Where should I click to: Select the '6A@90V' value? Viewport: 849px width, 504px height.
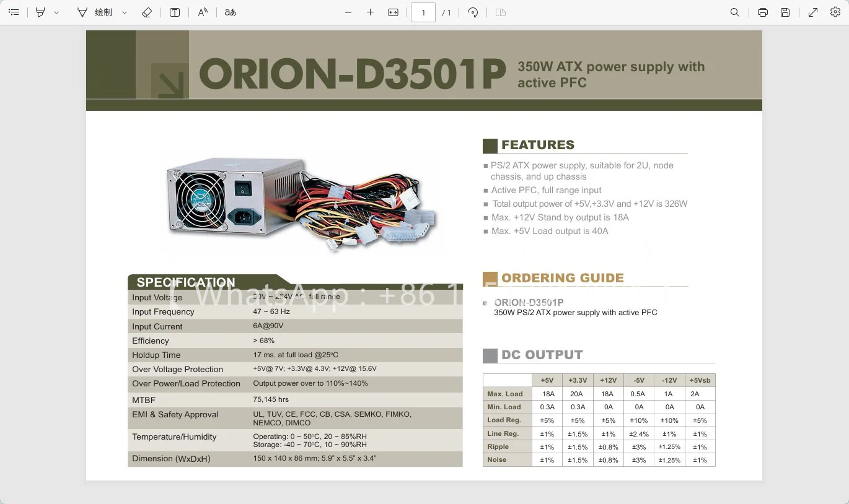(x=268, y=326)
